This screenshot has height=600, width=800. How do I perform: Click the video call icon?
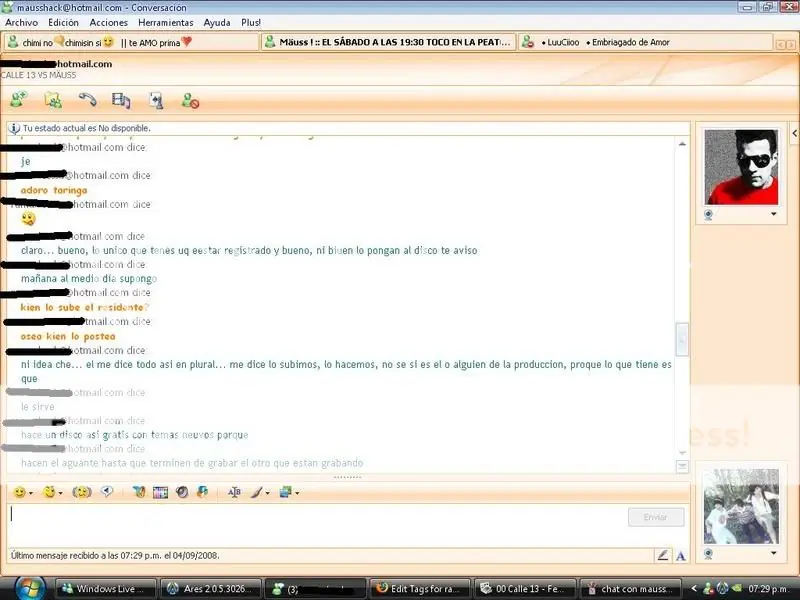(x=121, y=100)
